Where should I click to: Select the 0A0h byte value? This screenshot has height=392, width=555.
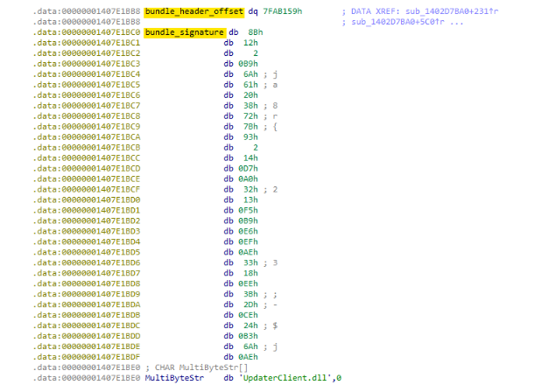[x=254, y=178]
